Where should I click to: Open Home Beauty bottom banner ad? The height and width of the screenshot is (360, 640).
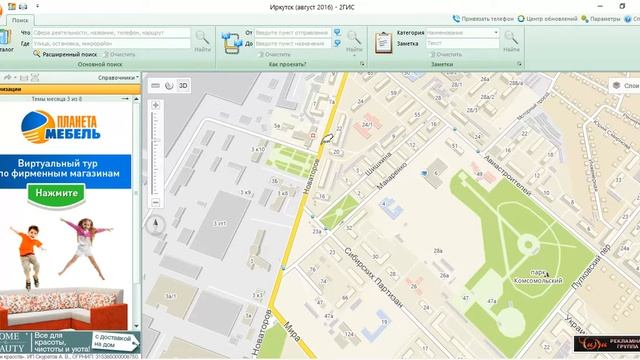[70, 342]
